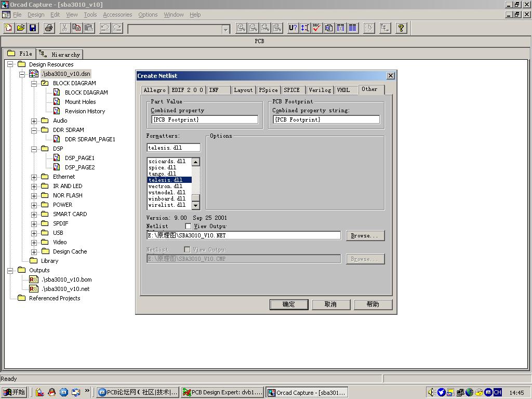Switch to PCB Design Expert taskbar window

(x=222, y=392)
